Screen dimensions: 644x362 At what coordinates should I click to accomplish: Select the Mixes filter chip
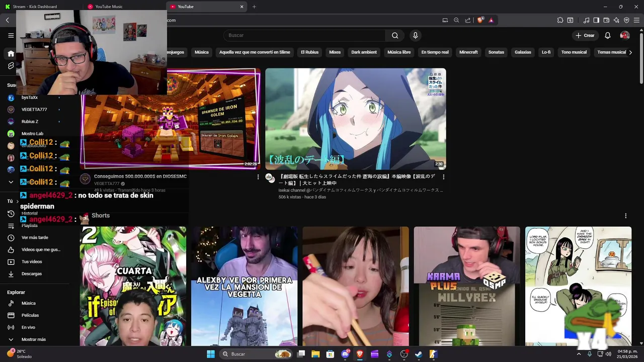click(335, 52)
